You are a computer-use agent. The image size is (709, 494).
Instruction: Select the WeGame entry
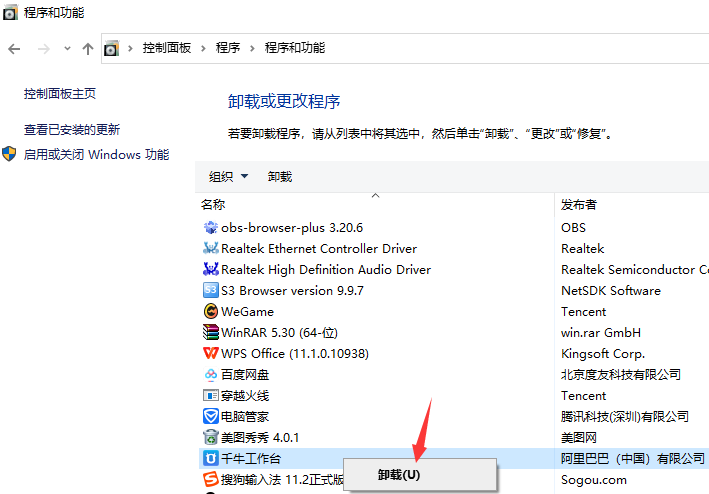point(247,311)
